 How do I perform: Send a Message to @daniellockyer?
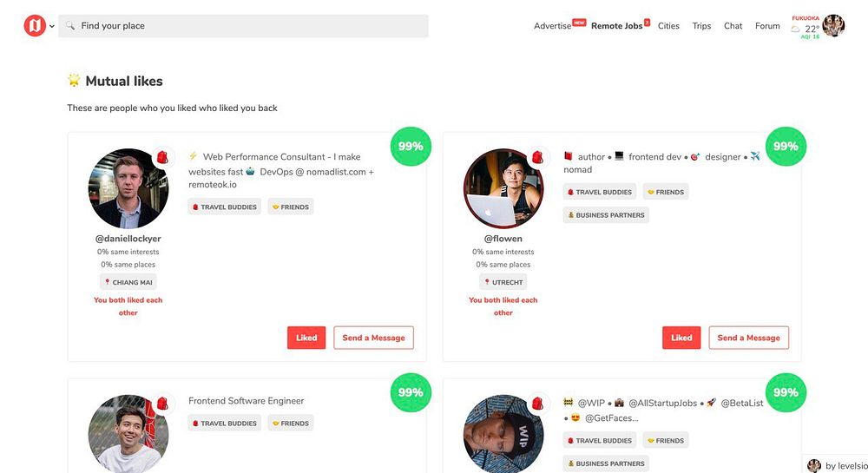point(373,338)
